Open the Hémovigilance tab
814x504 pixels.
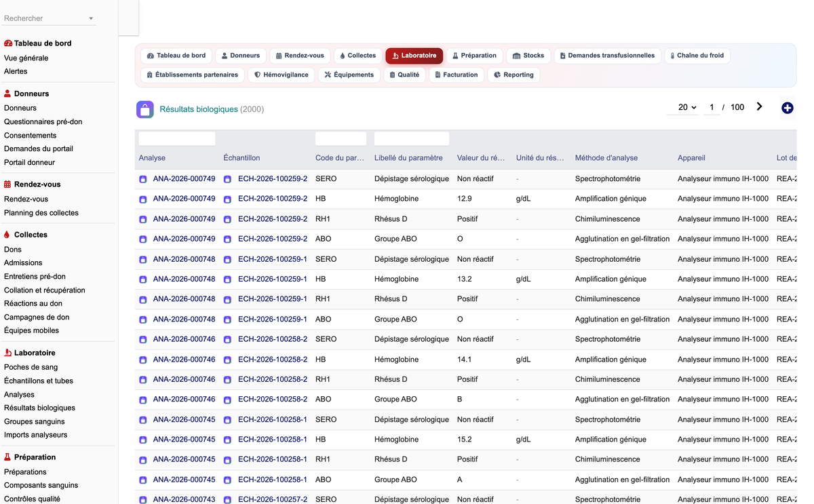(282, 75)
